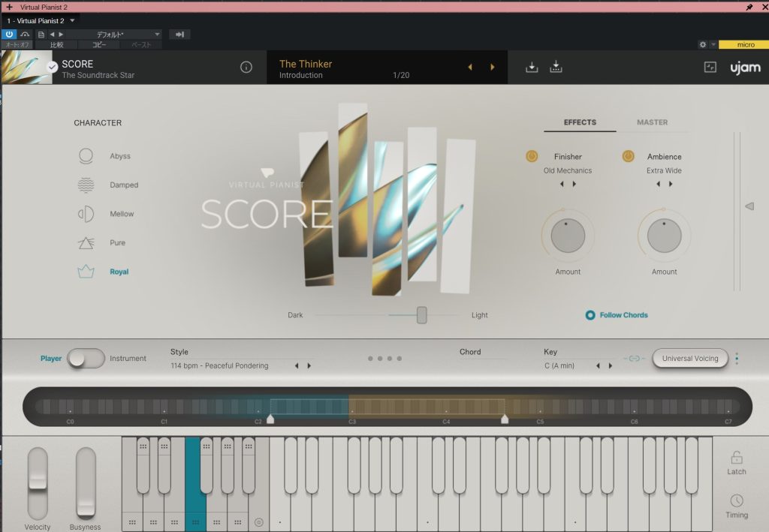Select the Damped character icon
This screenshot has height=532, width=769.
point(86,185)
